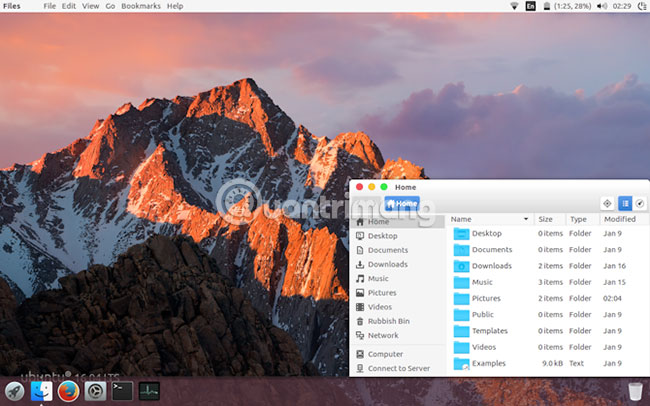Open the Rubbish Bin on the dock

[x=635, y=391]
